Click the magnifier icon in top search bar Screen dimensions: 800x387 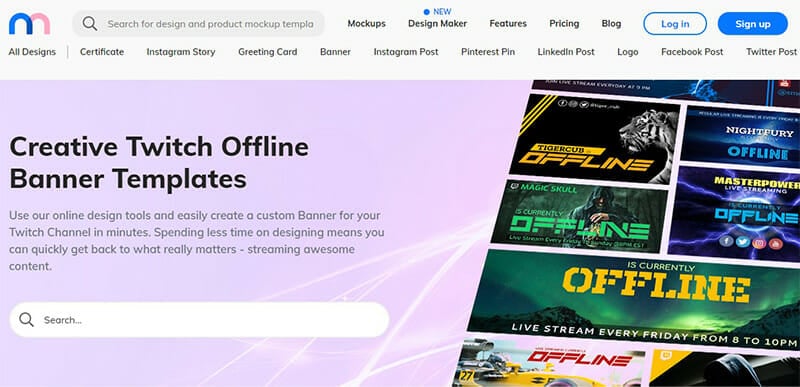(x=90, y=23)
